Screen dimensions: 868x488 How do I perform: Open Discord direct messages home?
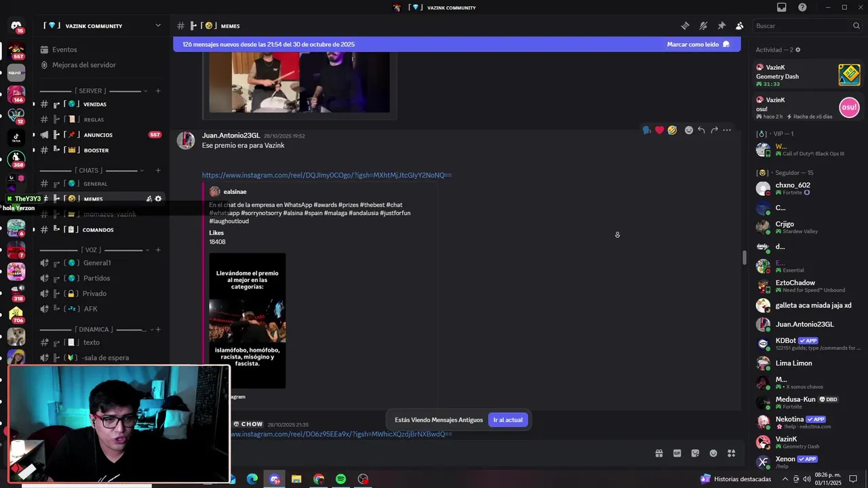point(16,26)
